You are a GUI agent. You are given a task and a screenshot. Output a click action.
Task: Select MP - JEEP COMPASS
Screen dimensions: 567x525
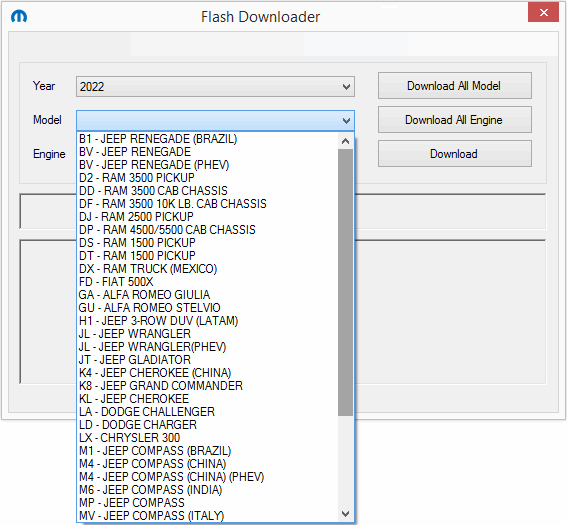(208, 503)
